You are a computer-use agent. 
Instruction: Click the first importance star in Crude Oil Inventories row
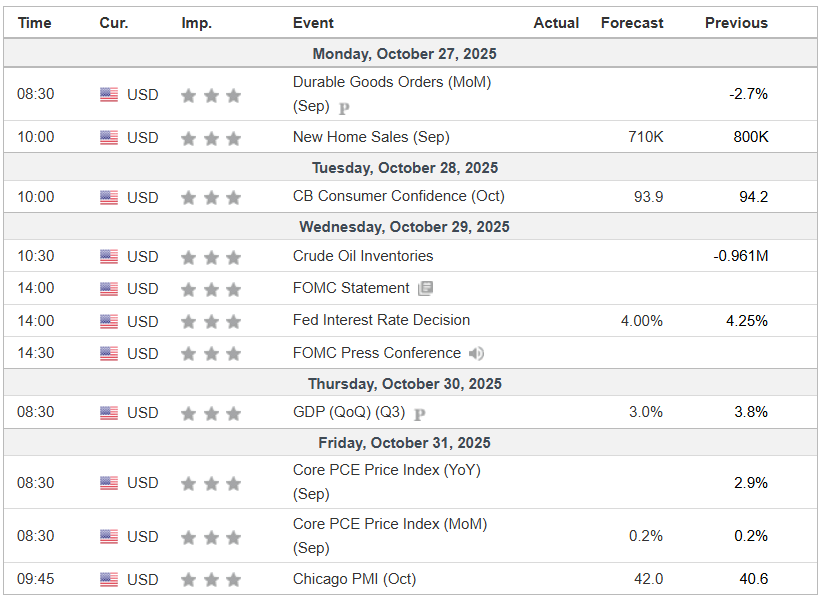point(188,257)
